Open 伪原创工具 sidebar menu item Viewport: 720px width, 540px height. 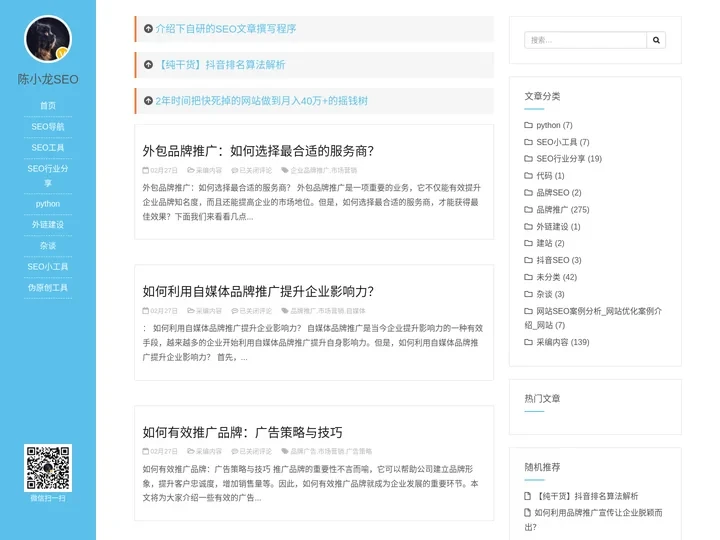tap(48, 288)
